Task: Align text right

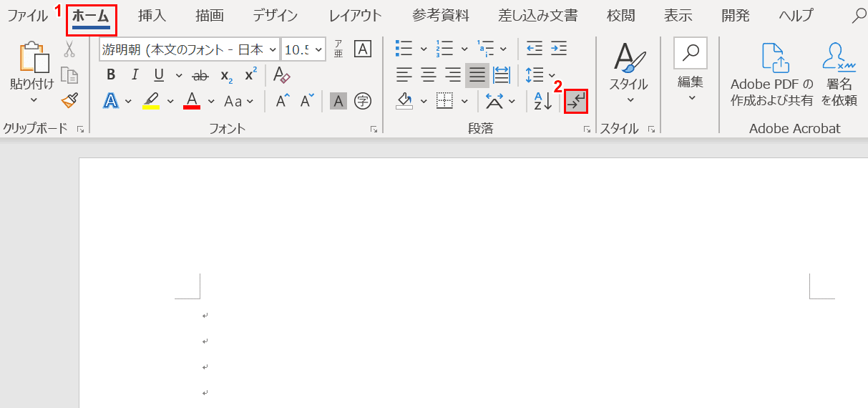Action: (x=453, y=74)
